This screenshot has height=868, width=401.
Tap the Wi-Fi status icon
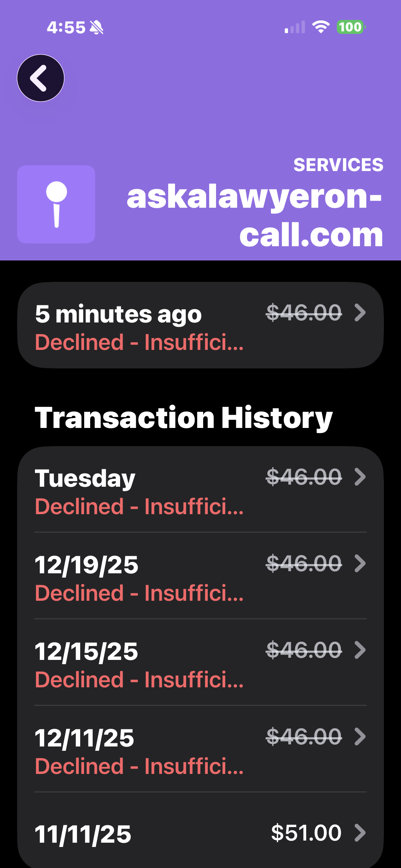(x=320, y=27)
